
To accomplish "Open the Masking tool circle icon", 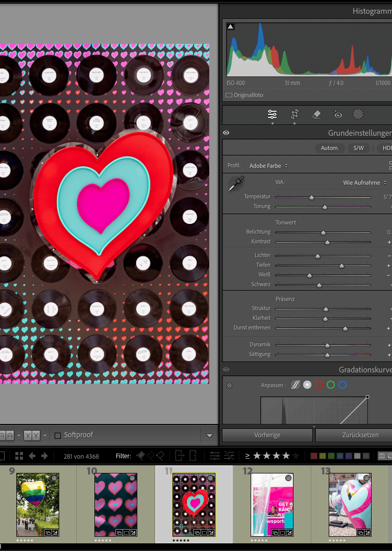I will [358, 115].
